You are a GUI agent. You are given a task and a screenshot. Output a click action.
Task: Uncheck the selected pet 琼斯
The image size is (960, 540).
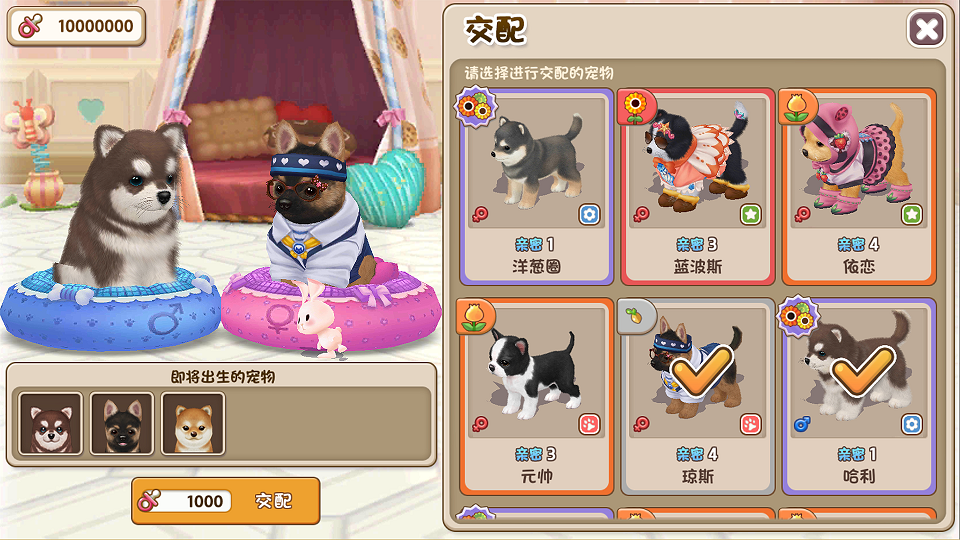click(698, 396)
